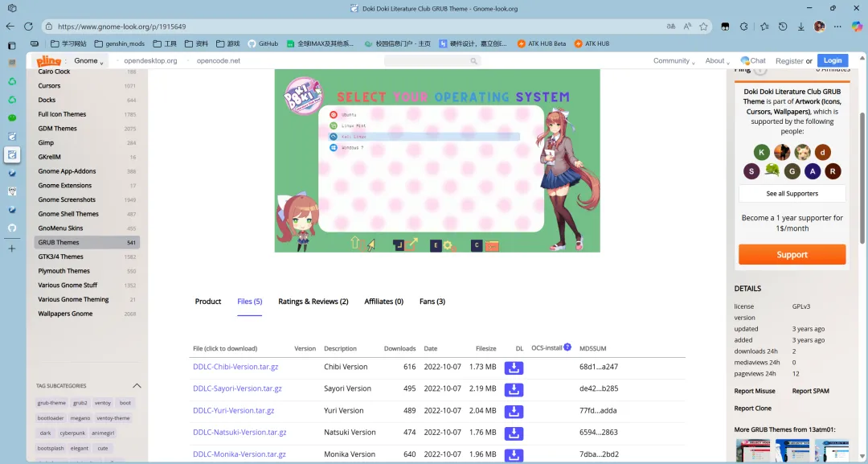The image size is (868, 464).
Task: Click the Pling logo
Action: (x=49, y=61)
